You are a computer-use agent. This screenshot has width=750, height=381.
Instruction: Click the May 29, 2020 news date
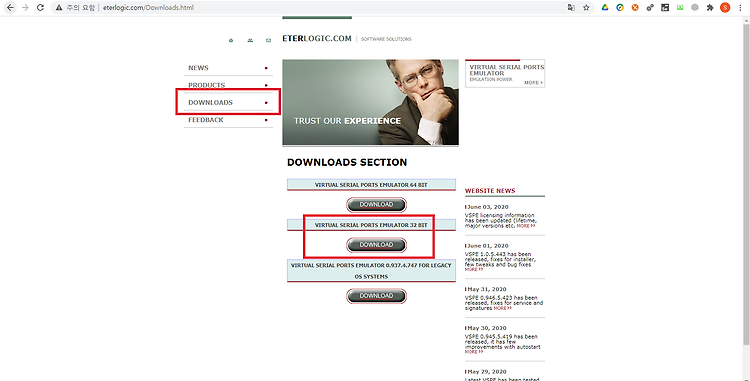pos(486,371)
